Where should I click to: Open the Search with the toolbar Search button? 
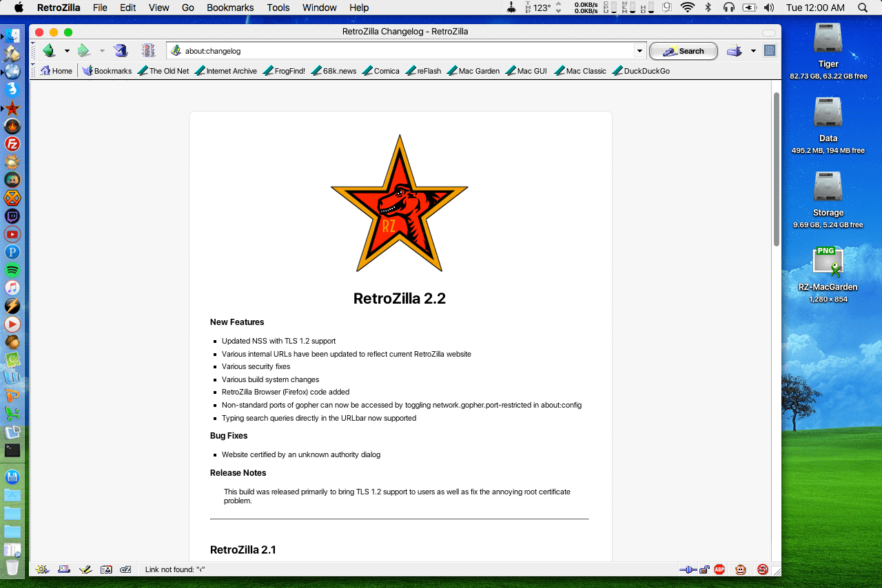[683, 50]
